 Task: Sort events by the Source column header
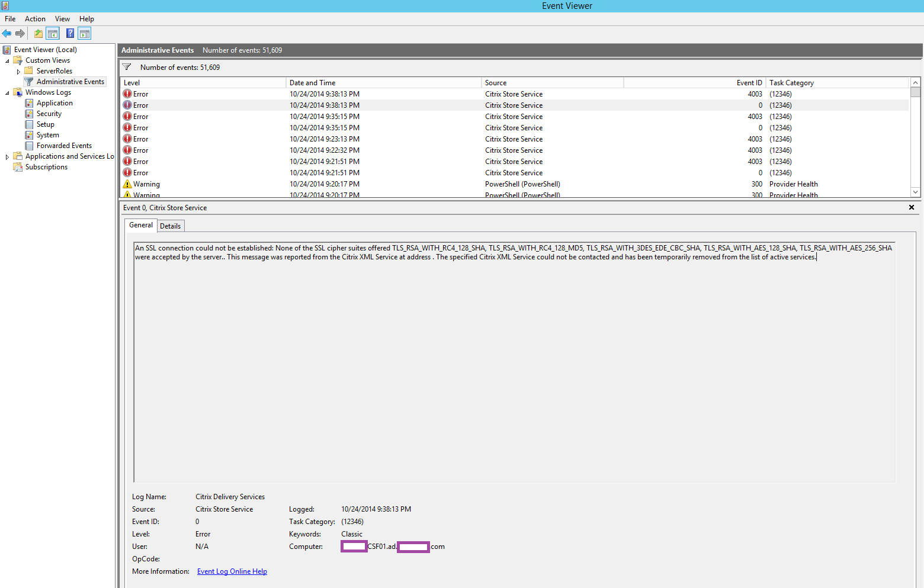[x=553, y=83]
